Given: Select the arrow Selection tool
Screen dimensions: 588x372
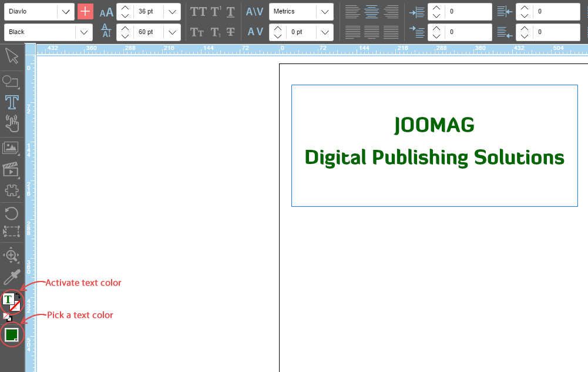Looking at the screenshot, I should pos(12,56).
